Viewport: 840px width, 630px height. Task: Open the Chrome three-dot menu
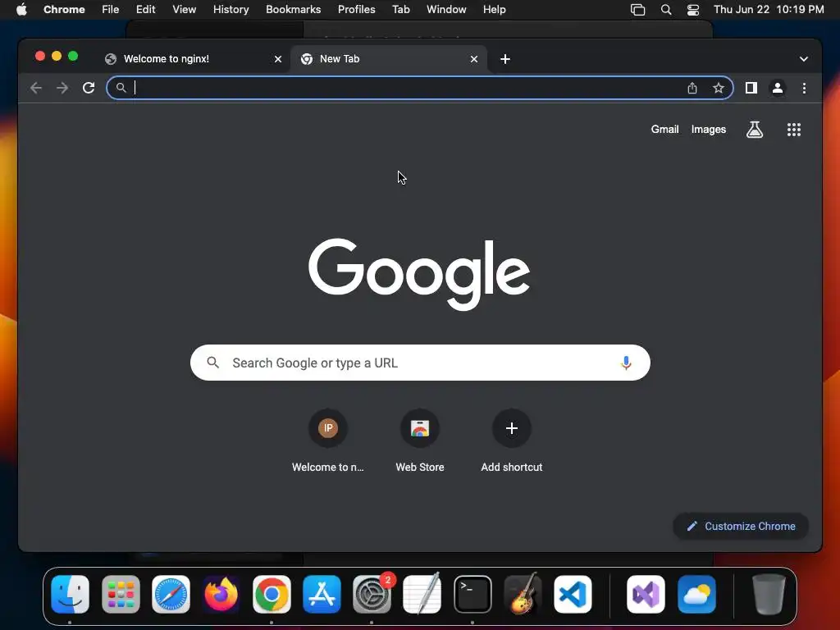tap(804, 88)
